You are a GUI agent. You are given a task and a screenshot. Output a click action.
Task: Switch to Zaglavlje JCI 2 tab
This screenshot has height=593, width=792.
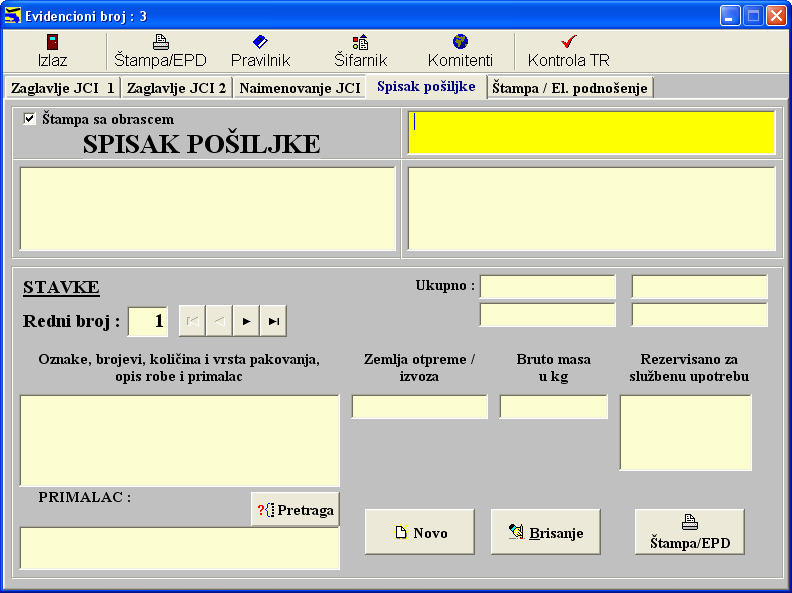(176, 88)
